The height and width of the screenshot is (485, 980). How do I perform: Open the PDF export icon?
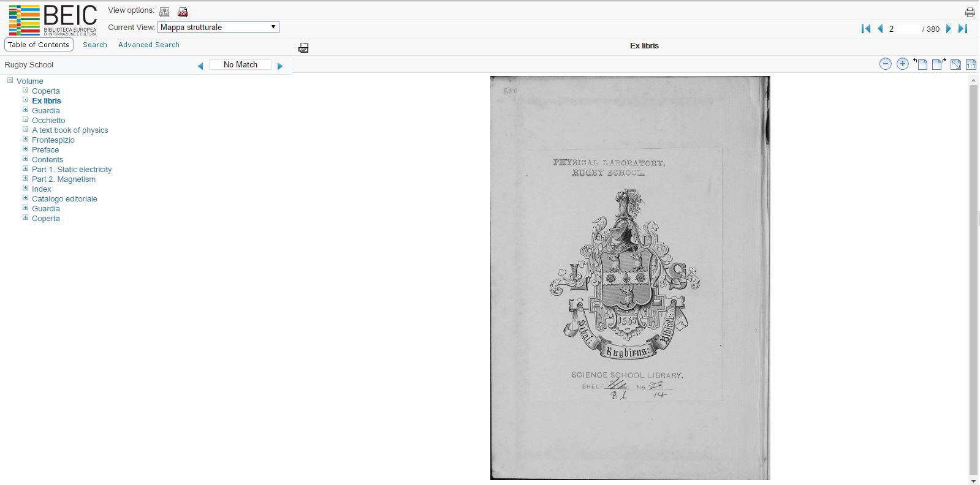[x=183, y=12]
